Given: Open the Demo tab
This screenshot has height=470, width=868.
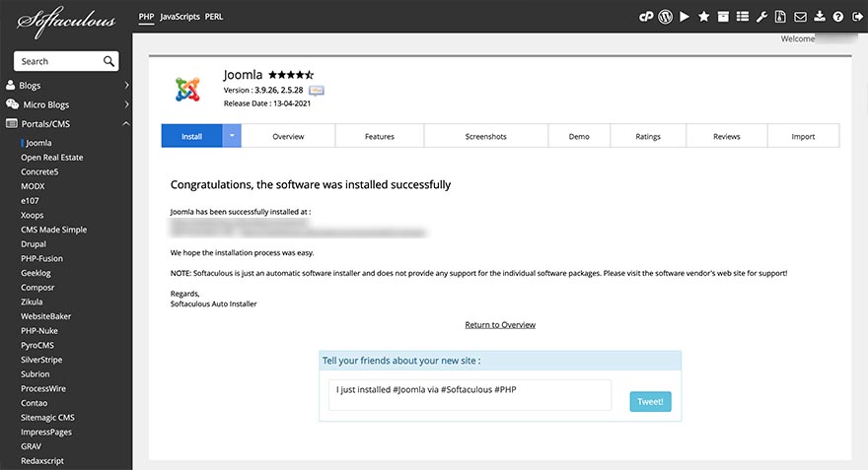Looking at the screenshot, I should click(x=579, y=136).
